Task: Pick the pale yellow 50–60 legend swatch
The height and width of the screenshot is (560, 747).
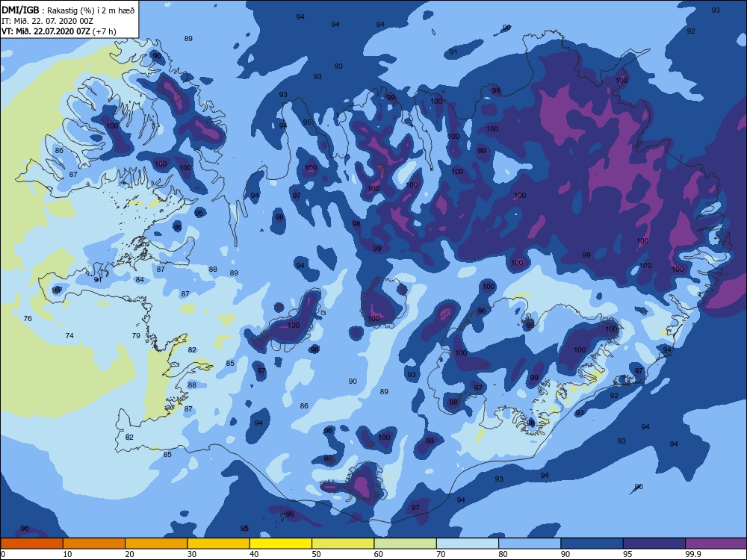Action: [343, 544]
